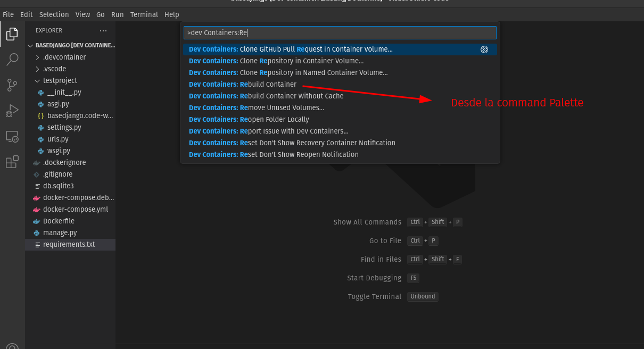
Task: Open .gitignore file
Action: click(70, 174)
